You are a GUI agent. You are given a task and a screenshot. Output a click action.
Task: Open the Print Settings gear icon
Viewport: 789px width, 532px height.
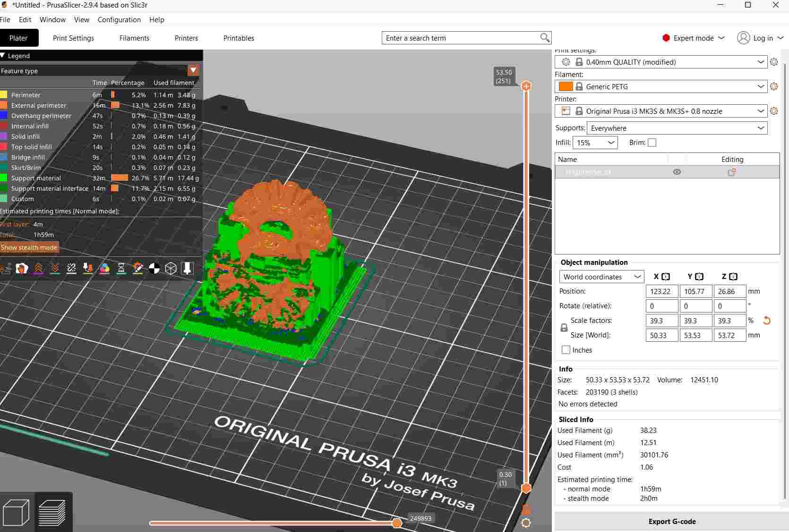point(774,62)
